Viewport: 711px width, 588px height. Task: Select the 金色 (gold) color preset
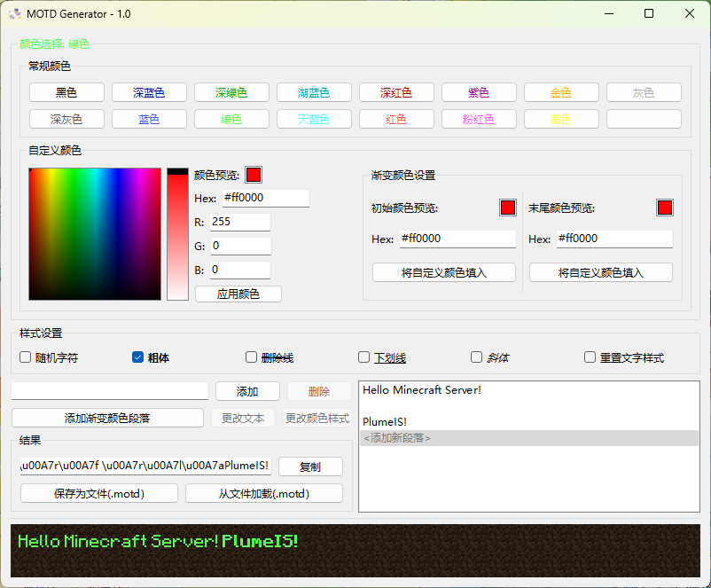(561, 91)
